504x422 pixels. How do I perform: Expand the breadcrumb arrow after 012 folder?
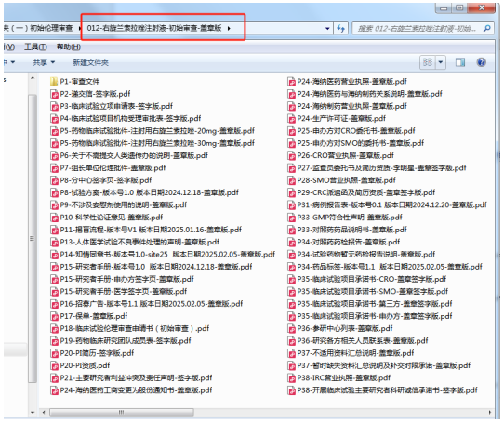tap(229, 28)
